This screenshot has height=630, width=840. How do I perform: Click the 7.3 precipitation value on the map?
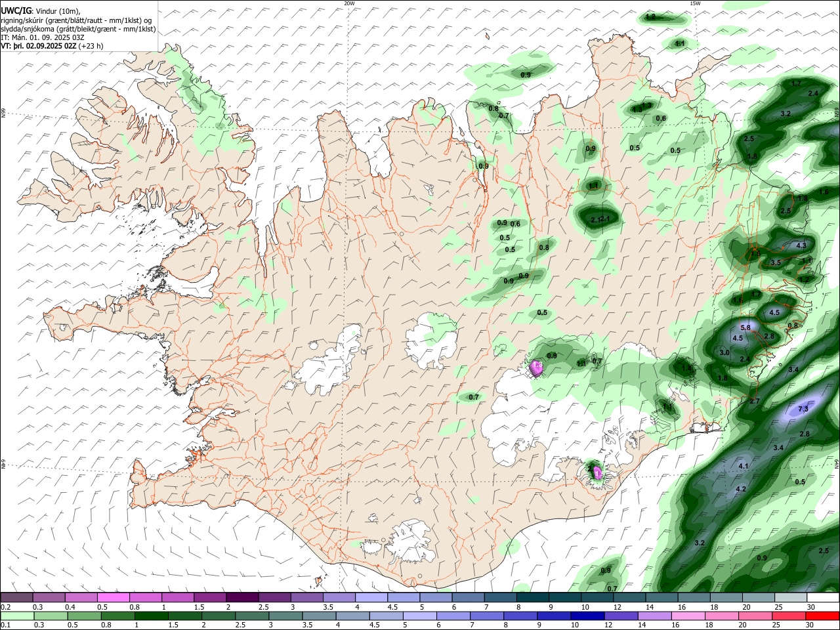click(803, 409)
